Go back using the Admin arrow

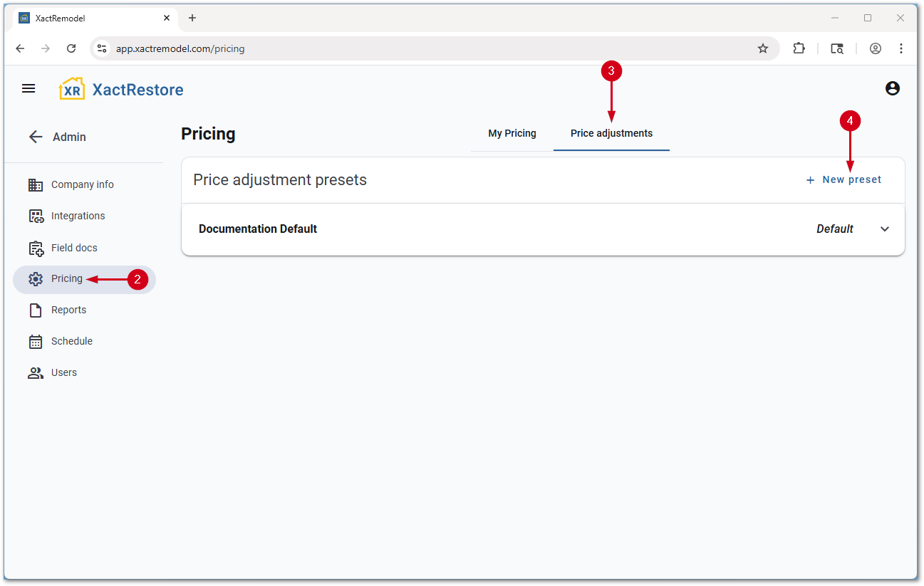[x=36, y=137]
